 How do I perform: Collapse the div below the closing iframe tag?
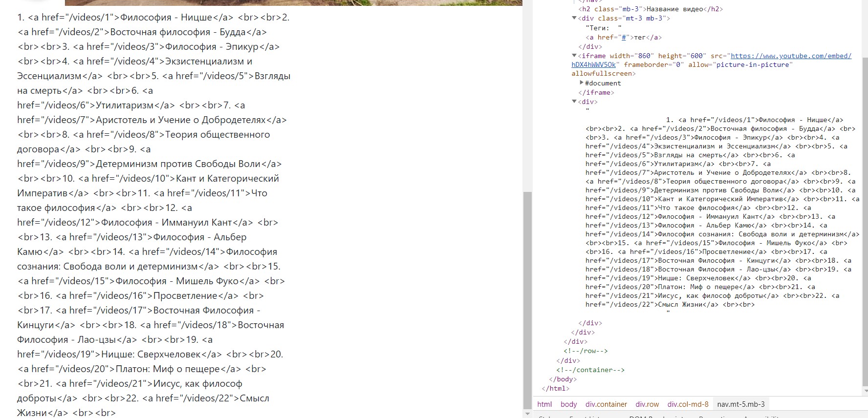click(x=574, y=102)
